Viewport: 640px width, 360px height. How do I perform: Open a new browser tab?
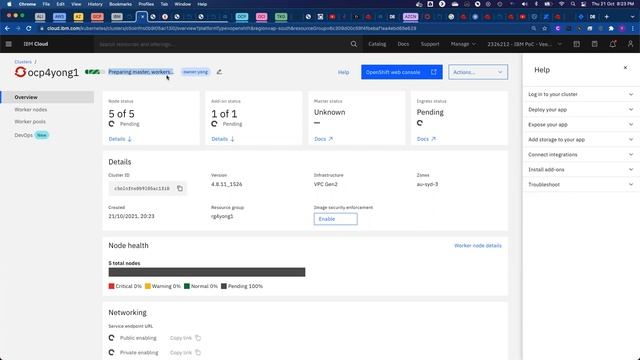coord(607,17)
